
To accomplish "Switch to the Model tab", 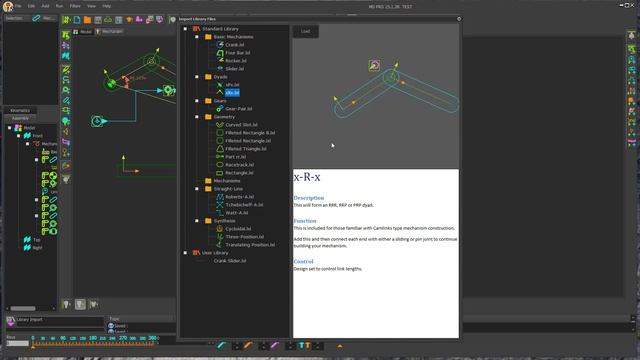I will click(x=83, y=31).
